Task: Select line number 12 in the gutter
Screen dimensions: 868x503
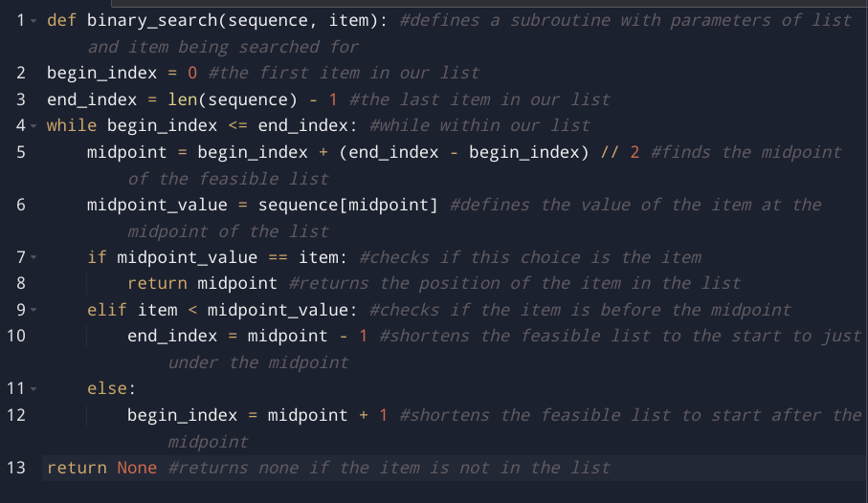Action: pyautogui.click(x=16, y=415)
